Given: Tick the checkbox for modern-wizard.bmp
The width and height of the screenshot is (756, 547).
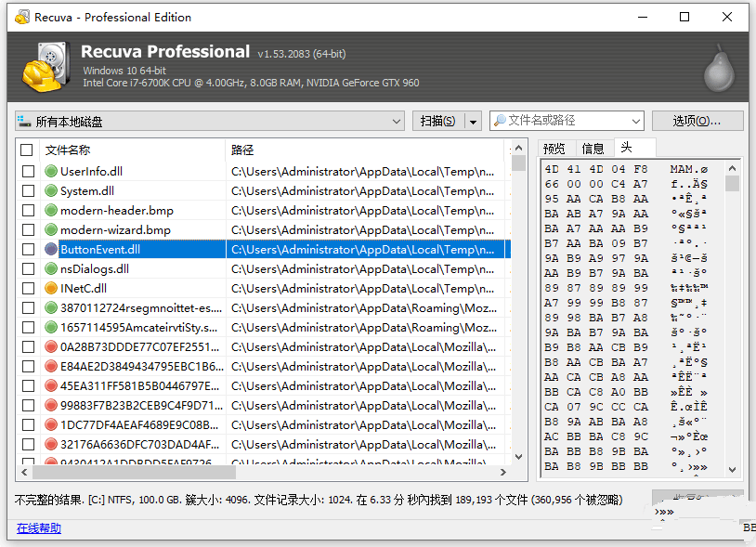Looking at the screenshot, I should click(x=29, y=230).
